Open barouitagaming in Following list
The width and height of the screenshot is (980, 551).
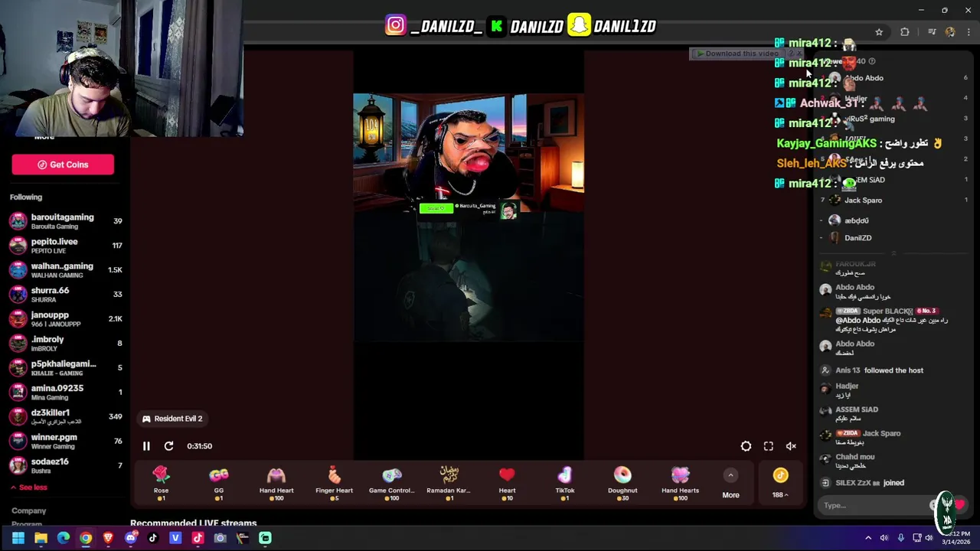click(x=65, y=221)
